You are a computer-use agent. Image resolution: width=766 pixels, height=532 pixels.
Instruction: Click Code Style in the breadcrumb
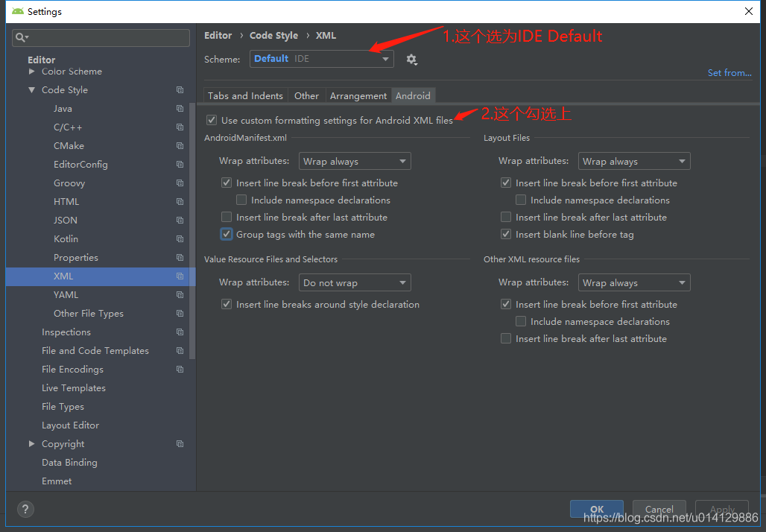[273, 36]
